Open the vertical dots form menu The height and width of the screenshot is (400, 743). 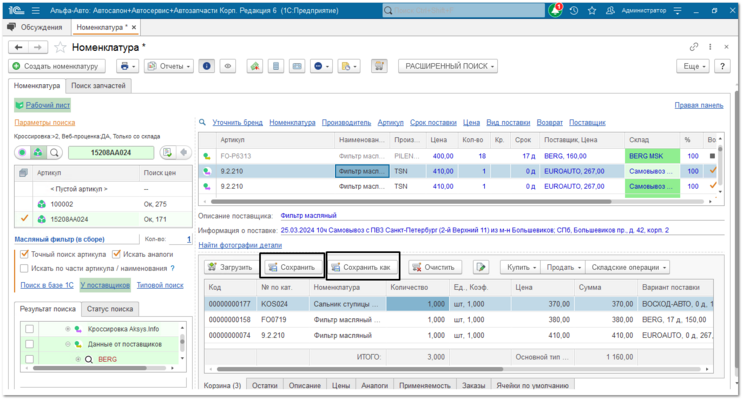710,47
